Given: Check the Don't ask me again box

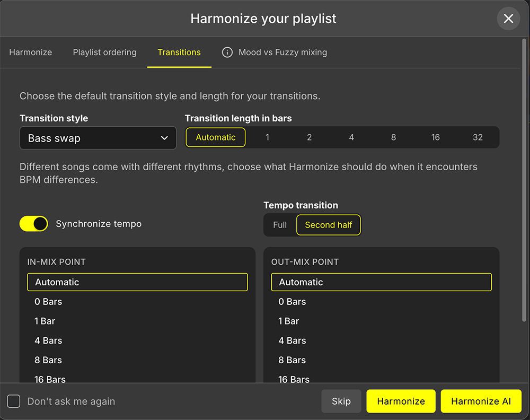Looking at the screenshot, I should coord(14,401).
